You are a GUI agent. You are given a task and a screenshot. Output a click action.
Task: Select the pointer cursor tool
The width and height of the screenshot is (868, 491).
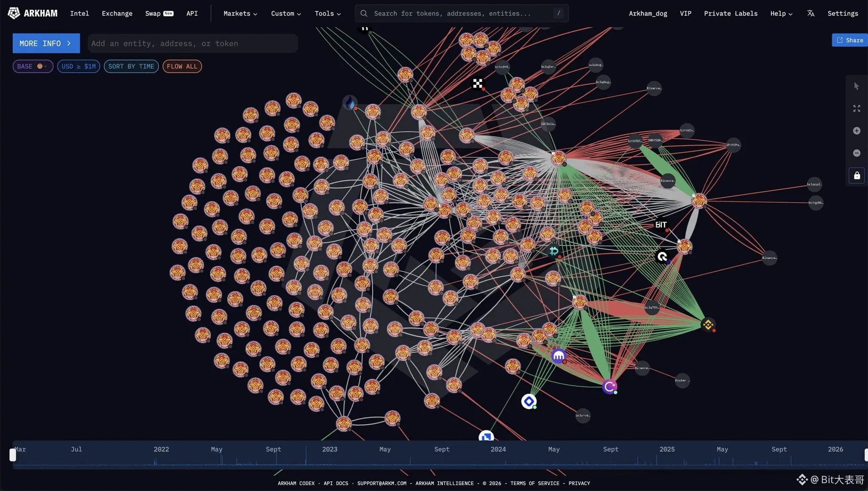point(856,86)
